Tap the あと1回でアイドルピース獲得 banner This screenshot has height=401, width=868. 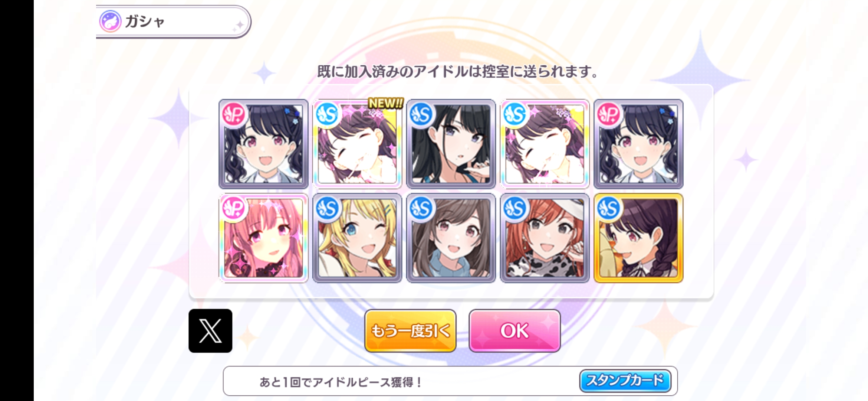[x=450, y=381]
